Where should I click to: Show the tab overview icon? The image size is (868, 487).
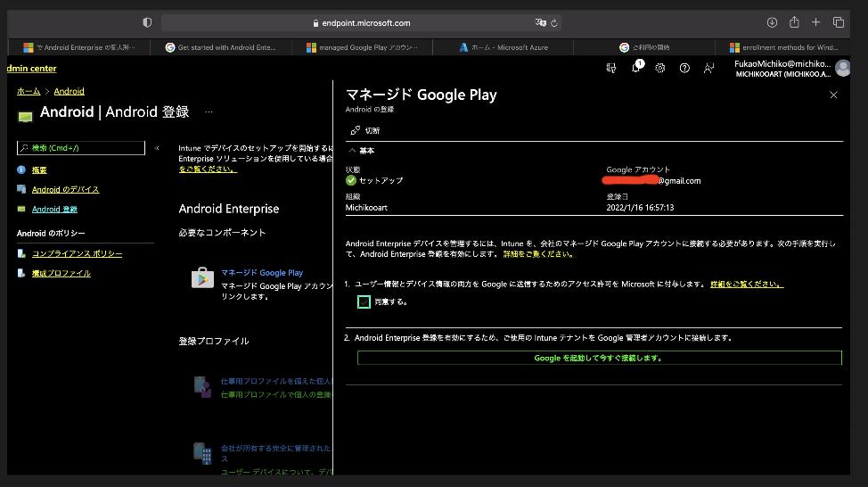[838, 22]
